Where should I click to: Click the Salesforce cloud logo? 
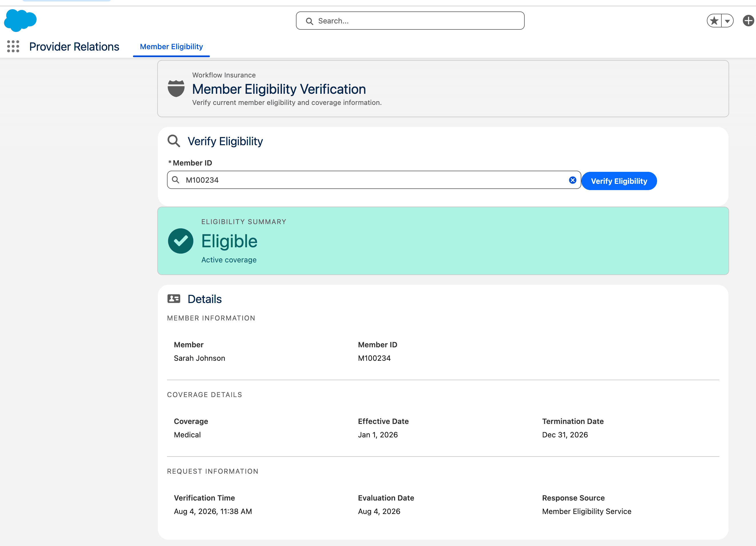pyautogui.click(x=20, y=20)
